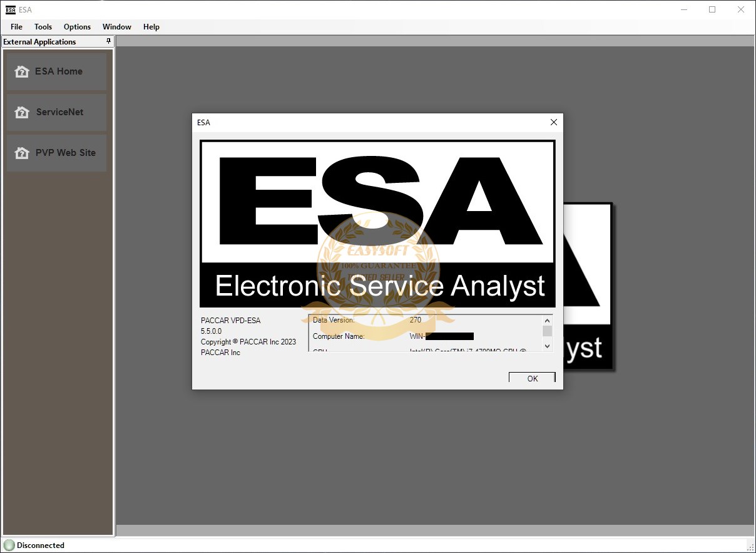Image resolution: width=756 pixels, height=553 pixels.
Task: Click the ESA Home button
Action: [56, 71]
